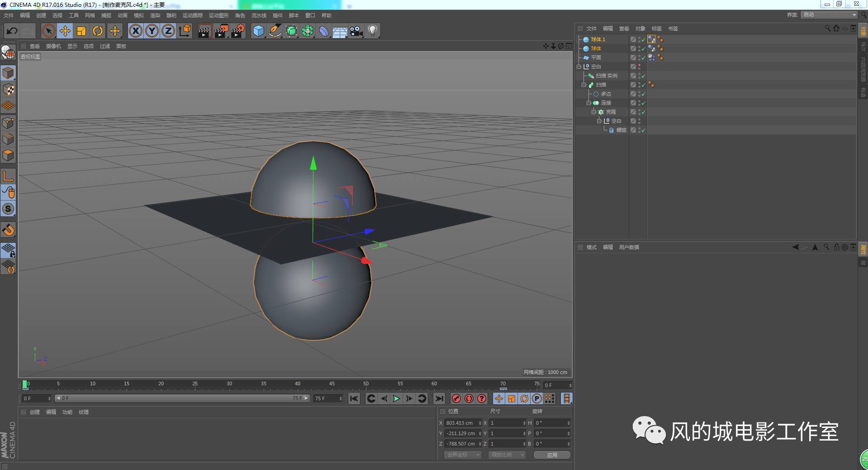Toggle the X-axis lock button
The height and width of the screenshot is (470, 868).
136,31
